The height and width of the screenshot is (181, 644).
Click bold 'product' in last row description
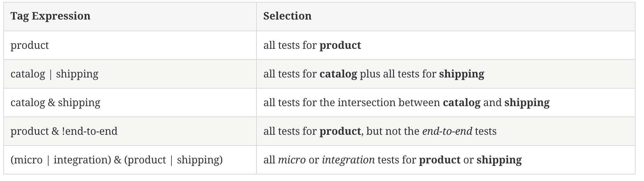tap(440, 160)
